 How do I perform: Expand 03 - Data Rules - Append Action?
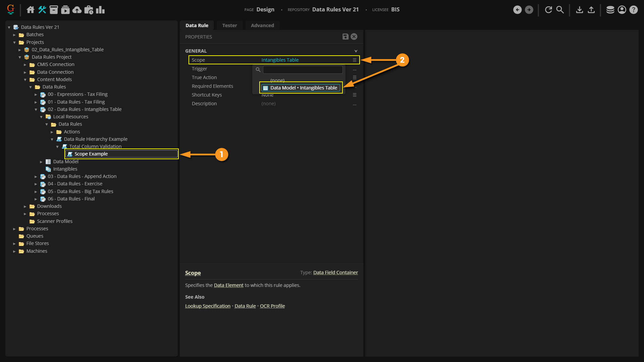click(x=36, y=177)
